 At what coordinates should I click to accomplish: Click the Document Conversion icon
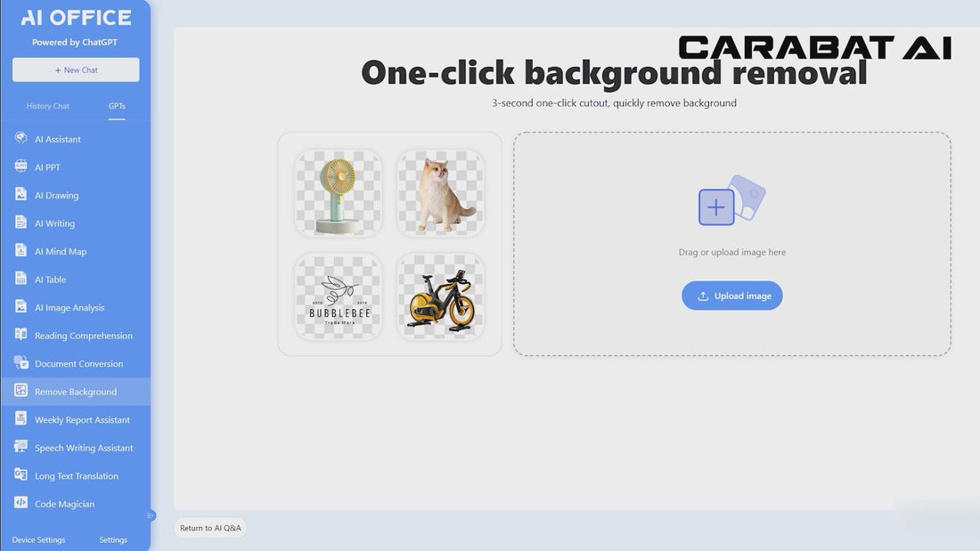[20, 363]
